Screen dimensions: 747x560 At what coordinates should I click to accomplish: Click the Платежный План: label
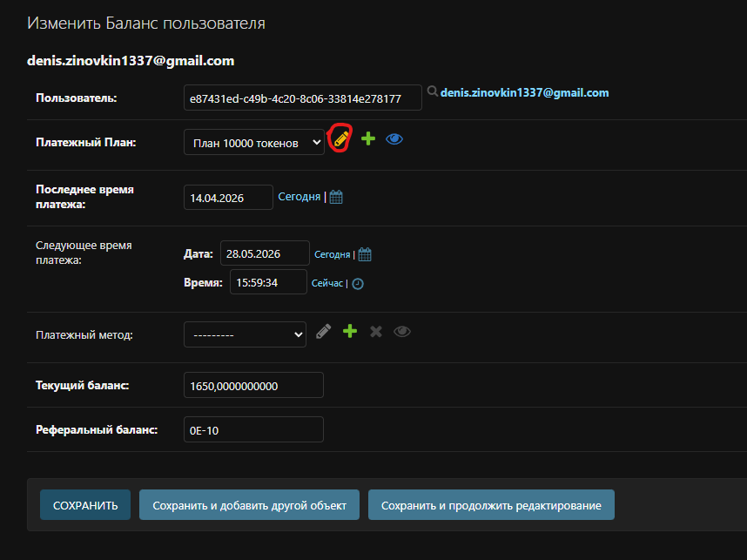[85, 142]
